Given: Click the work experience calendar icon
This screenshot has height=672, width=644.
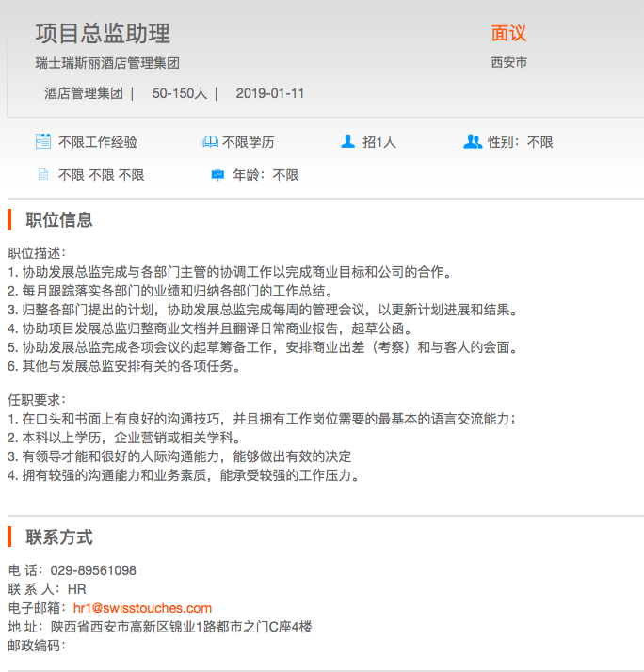Looking at the screenshot, I should click(42, 142).
